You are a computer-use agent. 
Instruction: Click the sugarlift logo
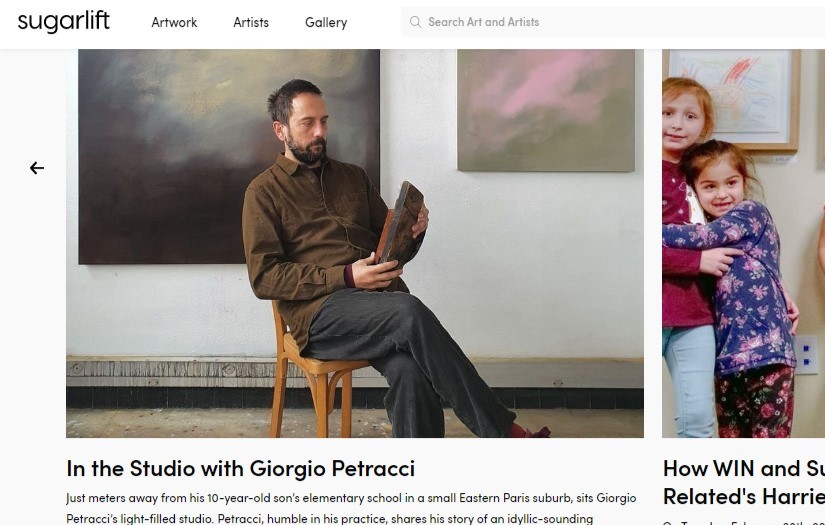(63, 22)
